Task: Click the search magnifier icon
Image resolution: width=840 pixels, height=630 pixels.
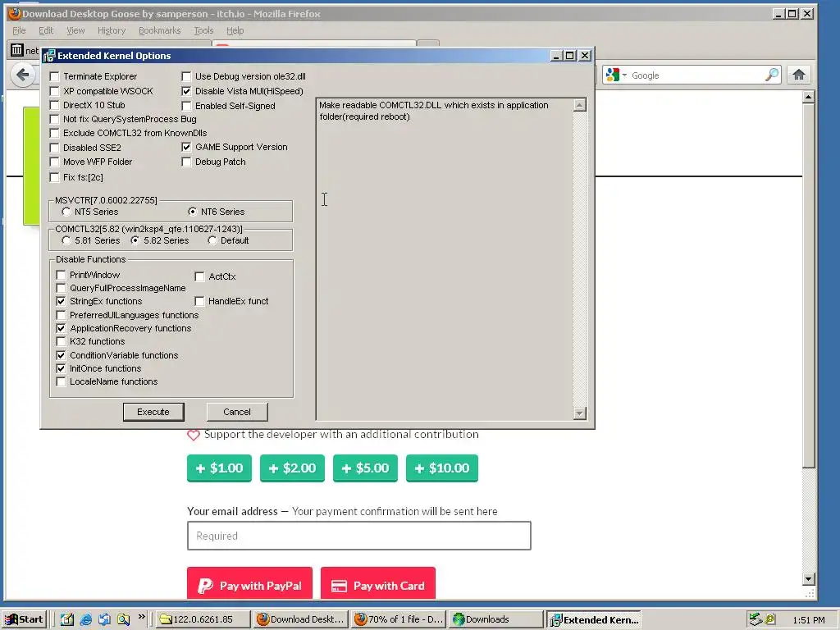Action: 771,75
